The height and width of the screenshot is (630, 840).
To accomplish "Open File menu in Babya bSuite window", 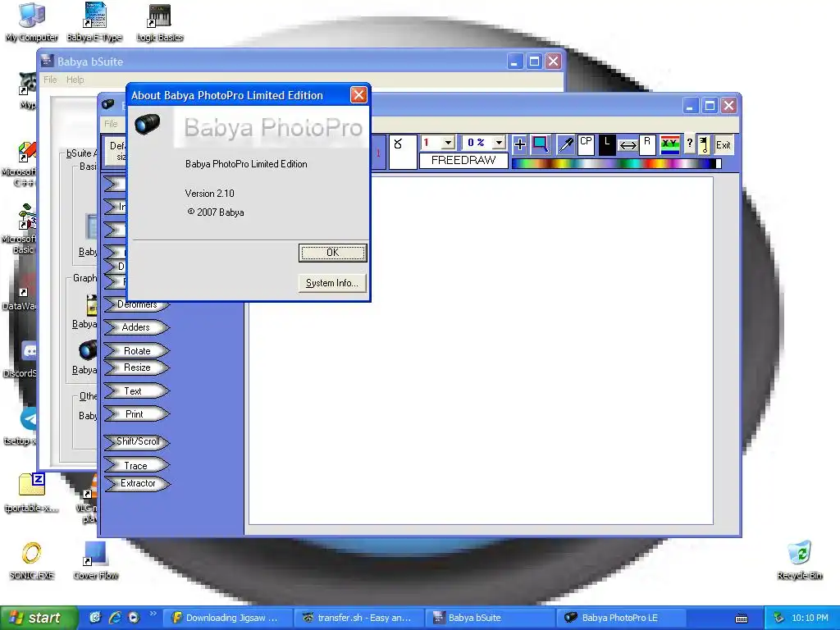I will tap(50, 80).
